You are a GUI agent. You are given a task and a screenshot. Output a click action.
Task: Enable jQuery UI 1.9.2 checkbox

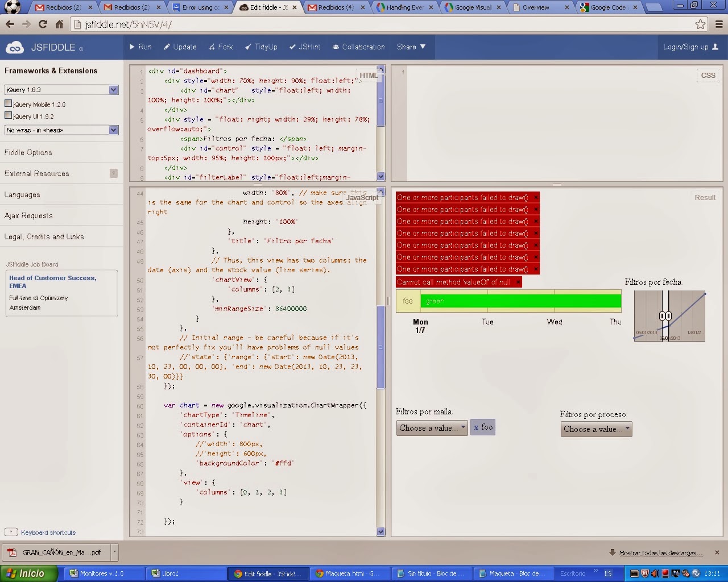[9, 116]
